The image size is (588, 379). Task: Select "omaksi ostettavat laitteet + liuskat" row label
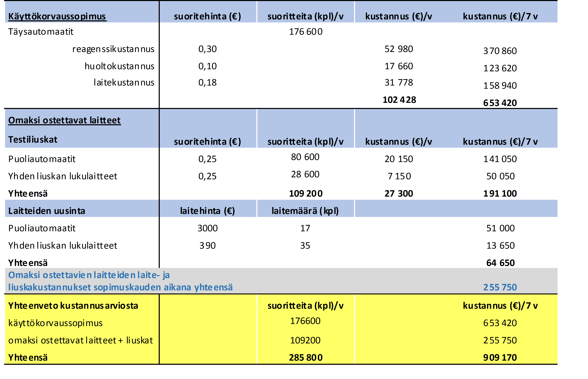[81, 340]
